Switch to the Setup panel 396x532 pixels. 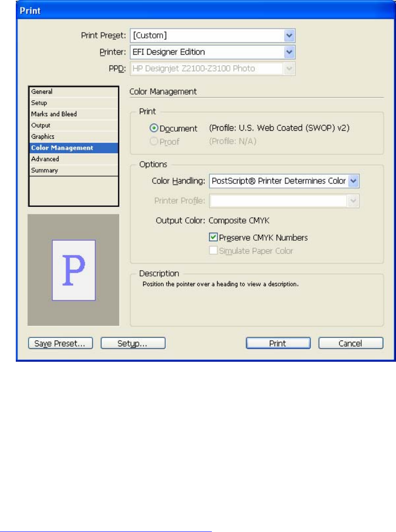[74, 103]
